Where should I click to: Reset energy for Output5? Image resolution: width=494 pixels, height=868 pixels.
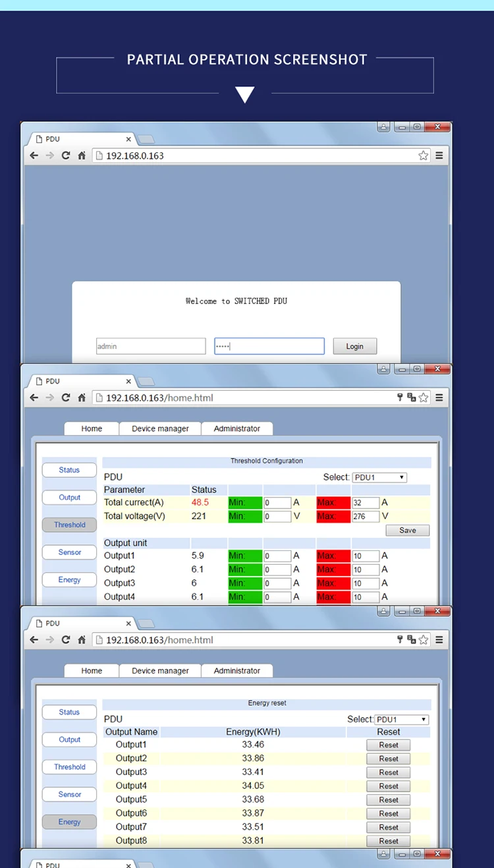[x=389, y=799]
